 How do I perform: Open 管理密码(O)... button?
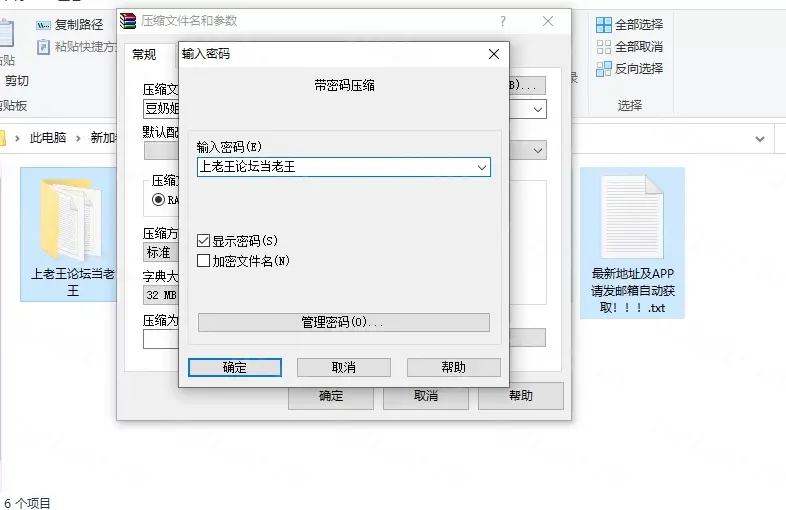pyautogui.click(x=344, y=322)
